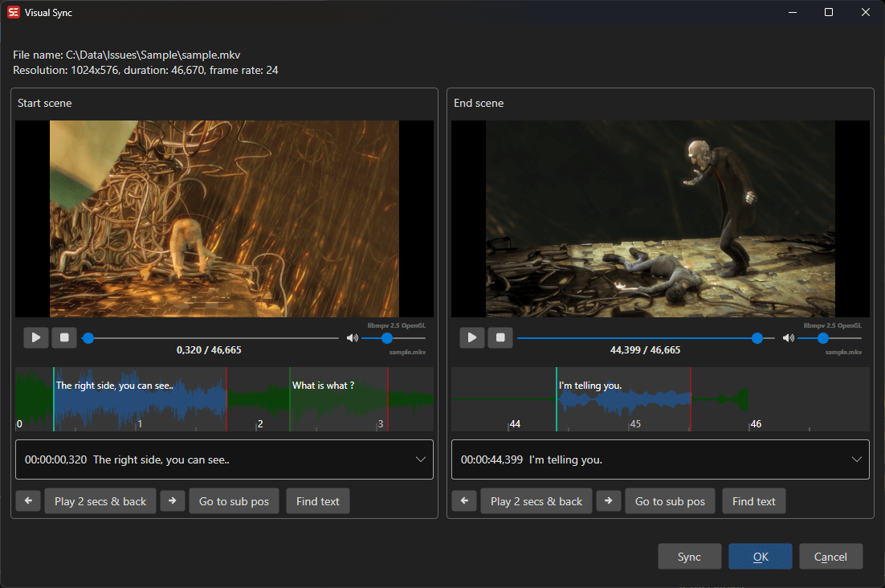Click 'Find text' in the start scene panel

(317, 500)
